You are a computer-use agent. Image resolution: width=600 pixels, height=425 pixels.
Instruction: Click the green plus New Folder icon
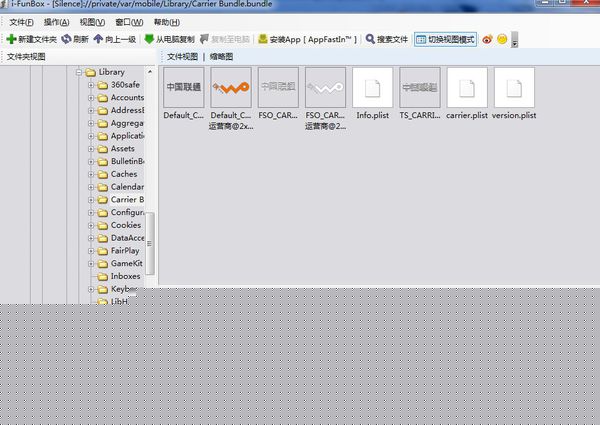tap(11, 39)
